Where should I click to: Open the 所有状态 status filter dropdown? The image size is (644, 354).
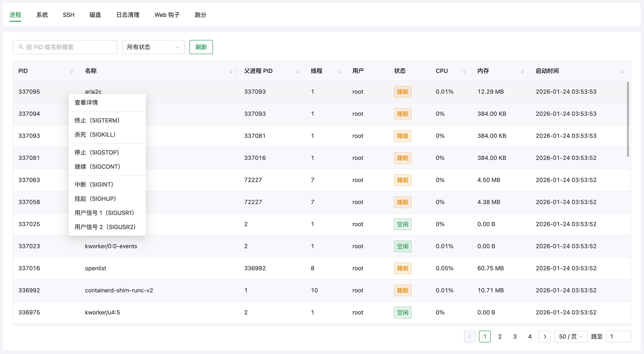[x=153, y=47]
